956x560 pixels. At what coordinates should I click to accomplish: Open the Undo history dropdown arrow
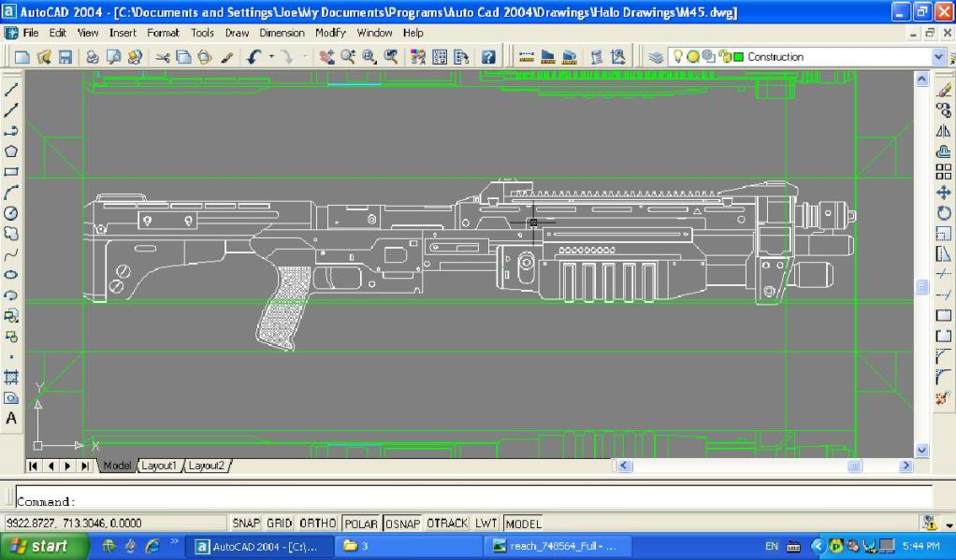point(271,57)
